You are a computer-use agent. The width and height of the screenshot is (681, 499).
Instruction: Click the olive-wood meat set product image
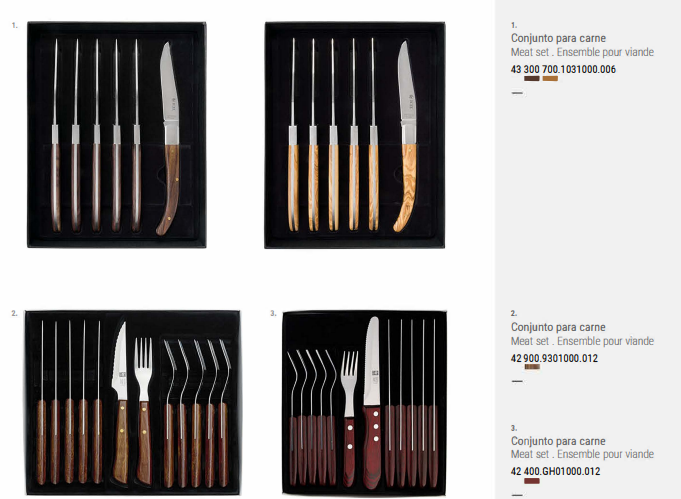(355, 135)
